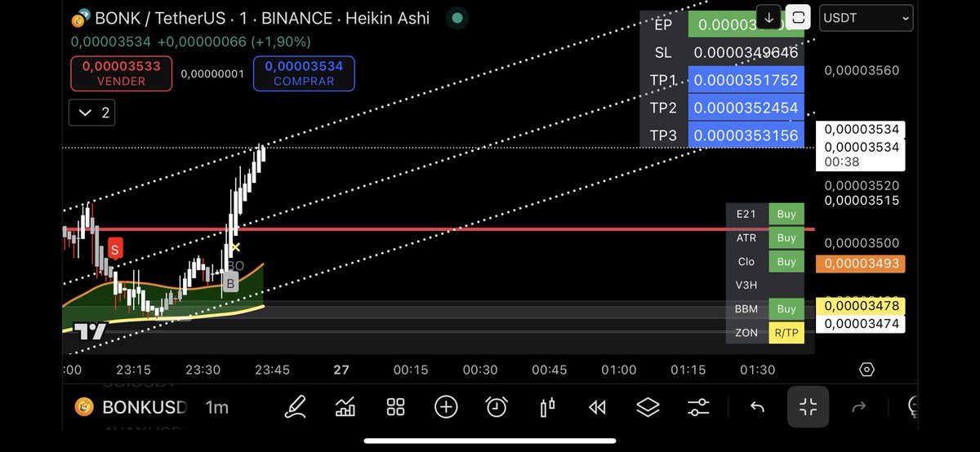This screenshot has width=980, height=452.
Task: Tap the Buy cell in the E21 row
Action: click(786, 214)
